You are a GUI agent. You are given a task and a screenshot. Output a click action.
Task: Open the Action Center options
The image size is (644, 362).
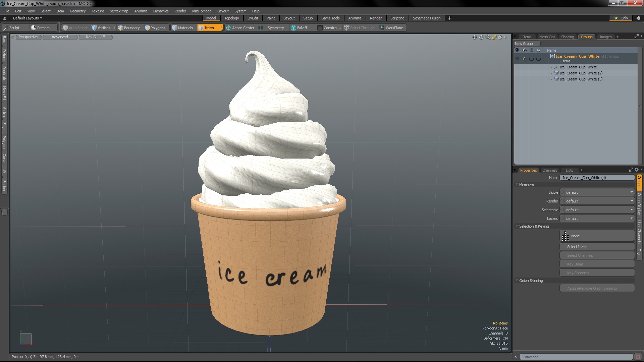[240, 28]
